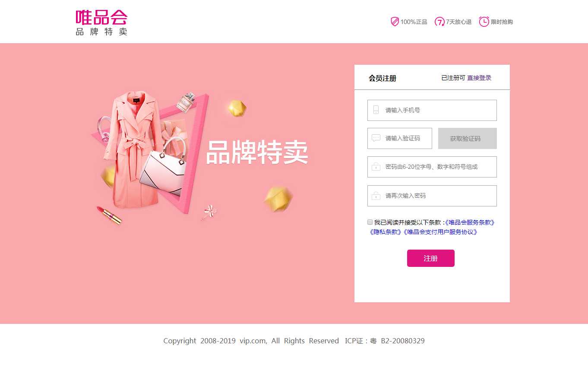Focus the 请再次输入密码 input field
This screenshot has width=588, height=377.
tap(432, 196)
